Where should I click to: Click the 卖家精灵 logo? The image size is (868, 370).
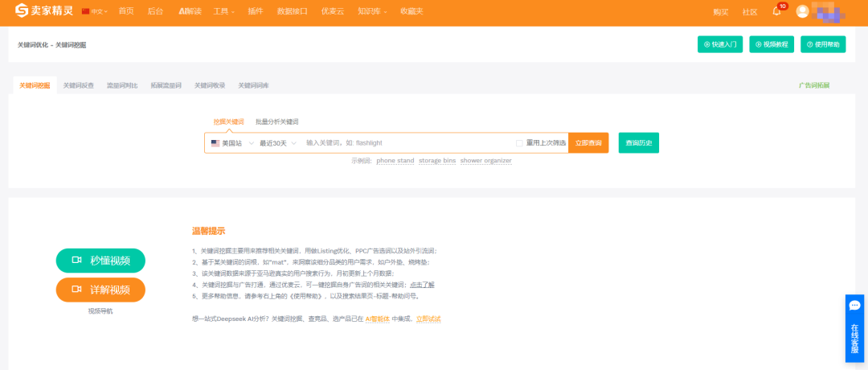tap(43, 11)
